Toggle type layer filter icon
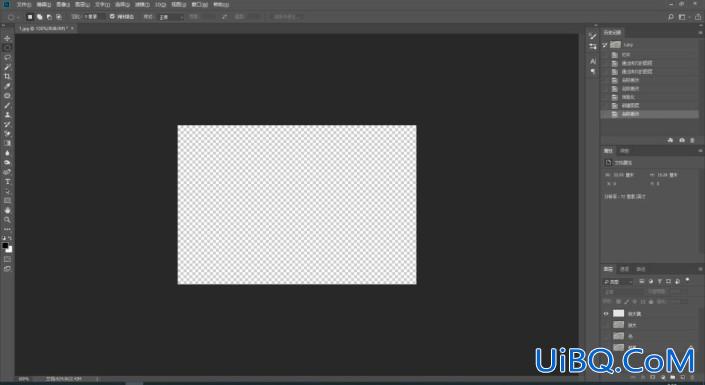The width and height of the screenshot is (705, 385). point(660,282)
